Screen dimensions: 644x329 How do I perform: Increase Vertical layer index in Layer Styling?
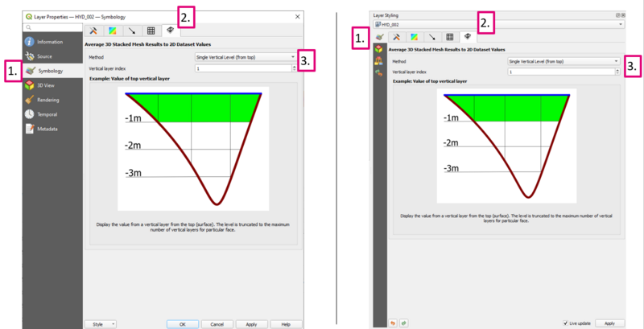pos(617,70)
